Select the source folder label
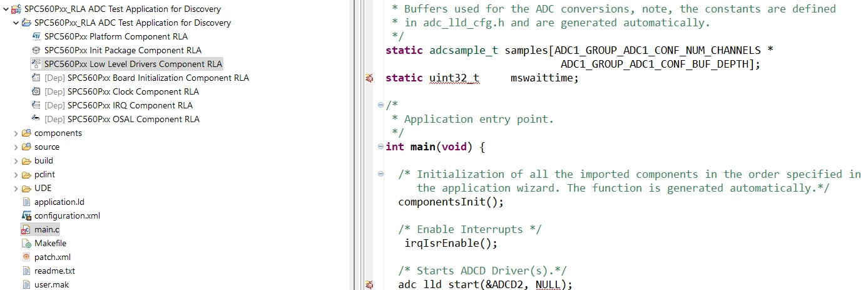Viewport: 868px width, 290px height. coord(47,147)
